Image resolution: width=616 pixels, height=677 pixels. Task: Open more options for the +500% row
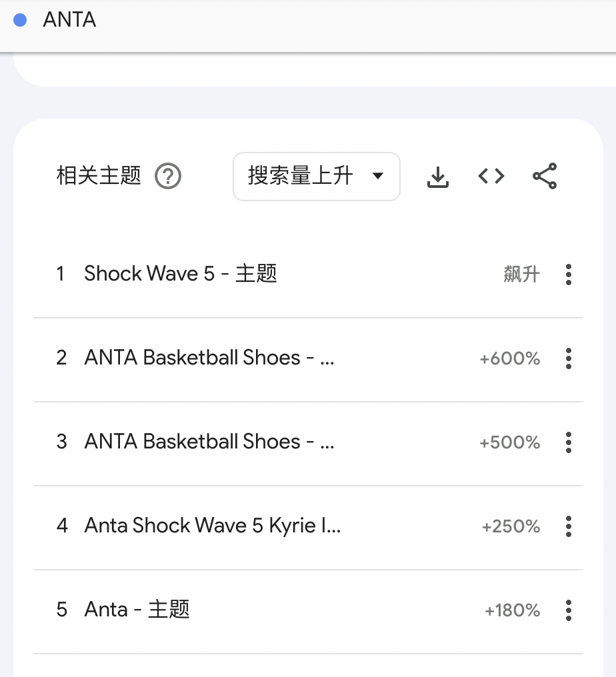[568, 442]
